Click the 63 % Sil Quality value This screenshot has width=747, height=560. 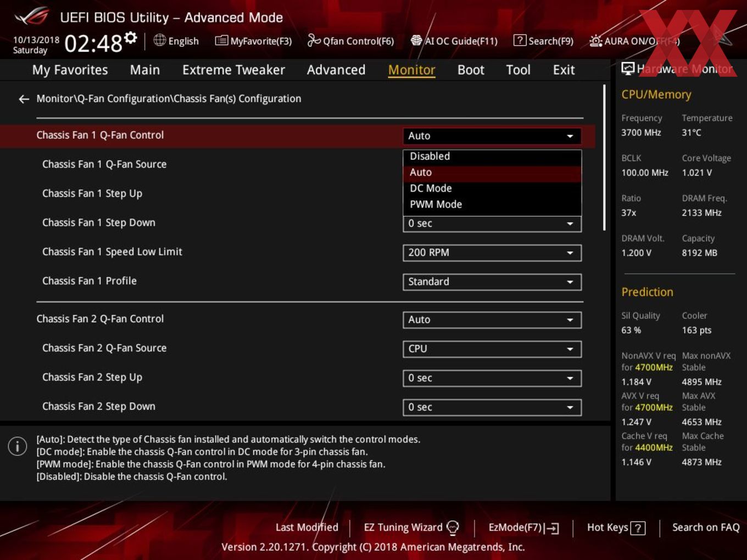click(x=631, y=330)
